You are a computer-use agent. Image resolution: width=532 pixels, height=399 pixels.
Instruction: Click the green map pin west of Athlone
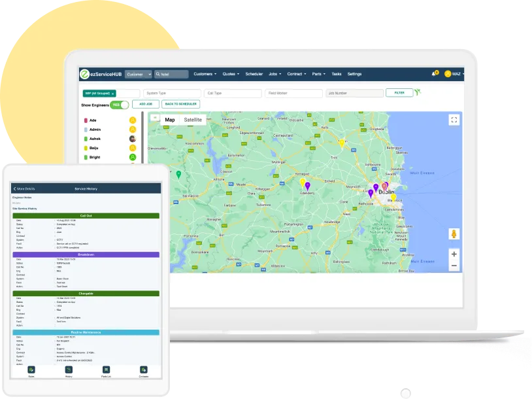(x=178, y=175)
